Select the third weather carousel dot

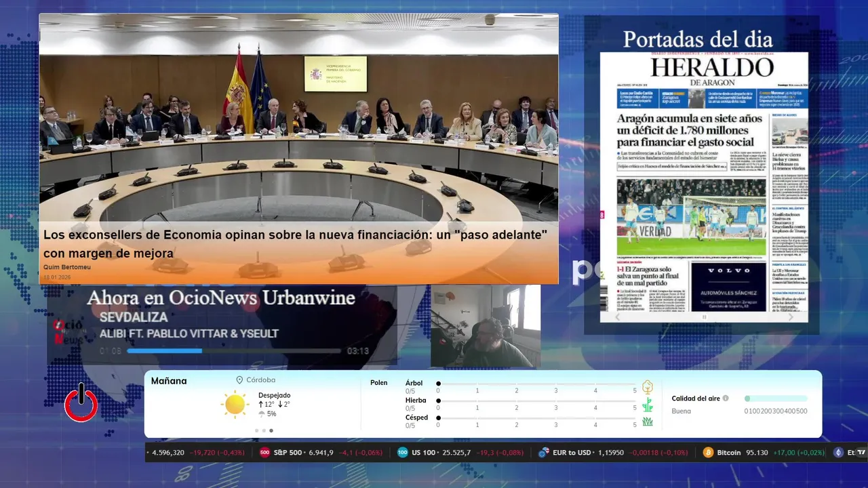tap(271, 430)
